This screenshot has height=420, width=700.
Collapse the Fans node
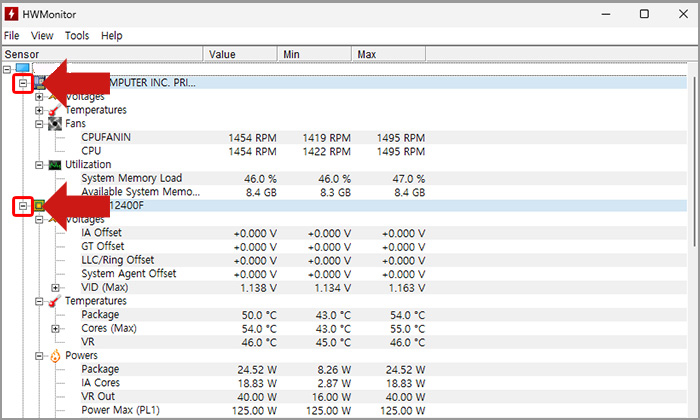(x=39, y=124)
